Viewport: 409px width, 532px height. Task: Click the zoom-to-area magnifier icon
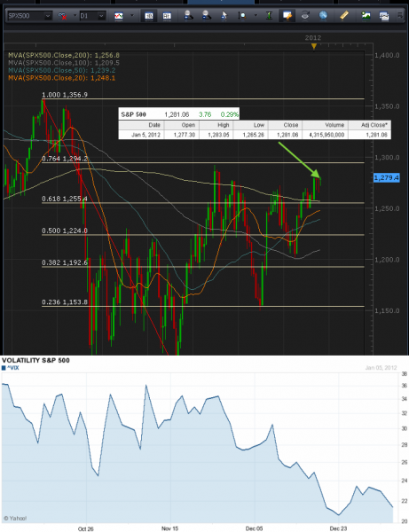[242, 16]
